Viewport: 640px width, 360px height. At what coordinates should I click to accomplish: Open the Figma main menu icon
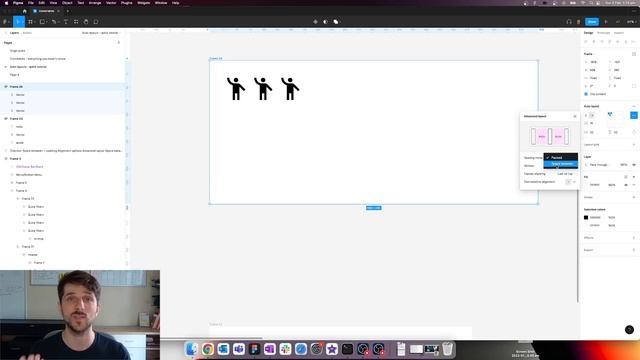point(6,22)
